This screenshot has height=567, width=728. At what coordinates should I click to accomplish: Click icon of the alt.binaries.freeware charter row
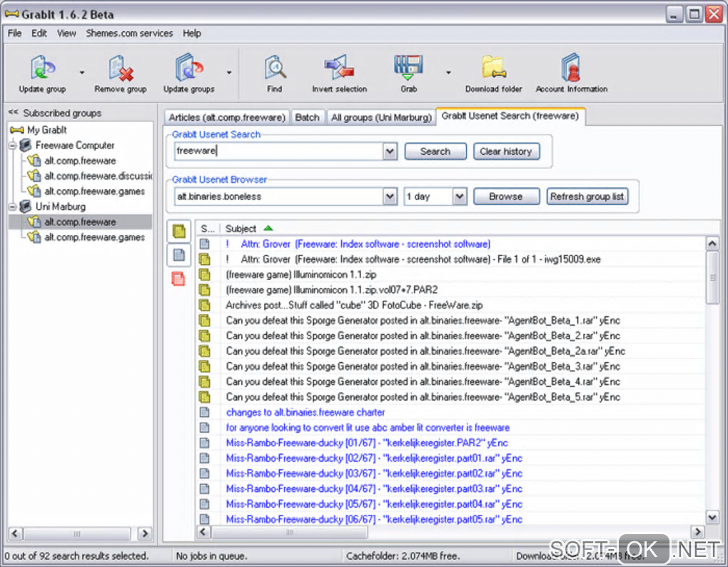coord(204,412)
